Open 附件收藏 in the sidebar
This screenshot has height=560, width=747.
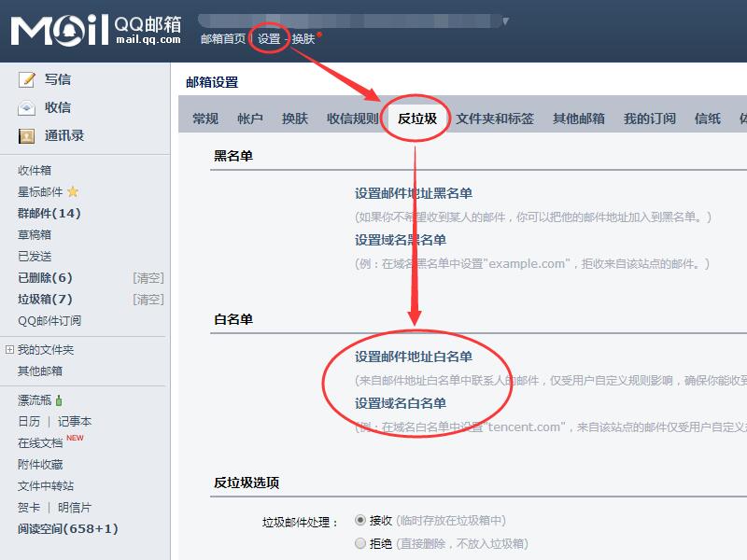click(40, 464)
